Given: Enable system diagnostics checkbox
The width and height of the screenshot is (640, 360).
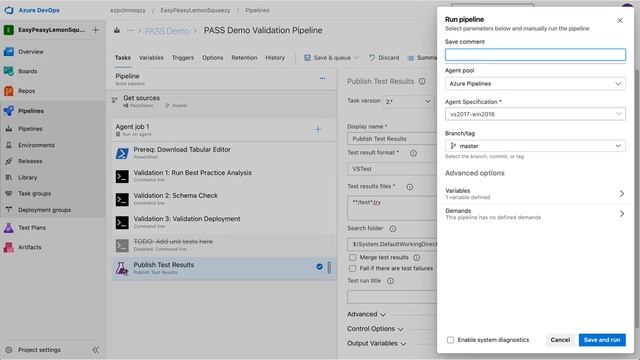Looking at the screenshot, I should pyautogui.click(x=450, y=340).
